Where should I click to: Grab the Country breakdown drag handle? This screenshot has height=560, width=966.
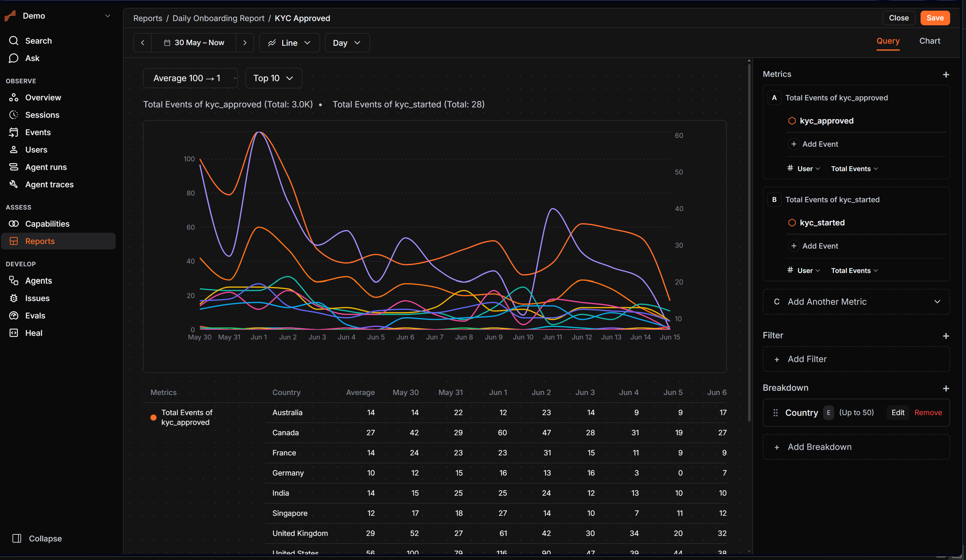pos(776,413)
